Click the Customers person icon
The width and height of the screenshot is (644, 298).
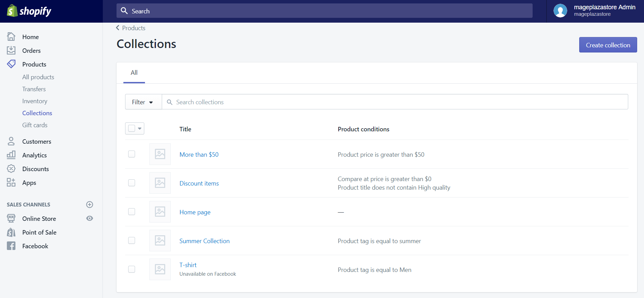(11, 141)
